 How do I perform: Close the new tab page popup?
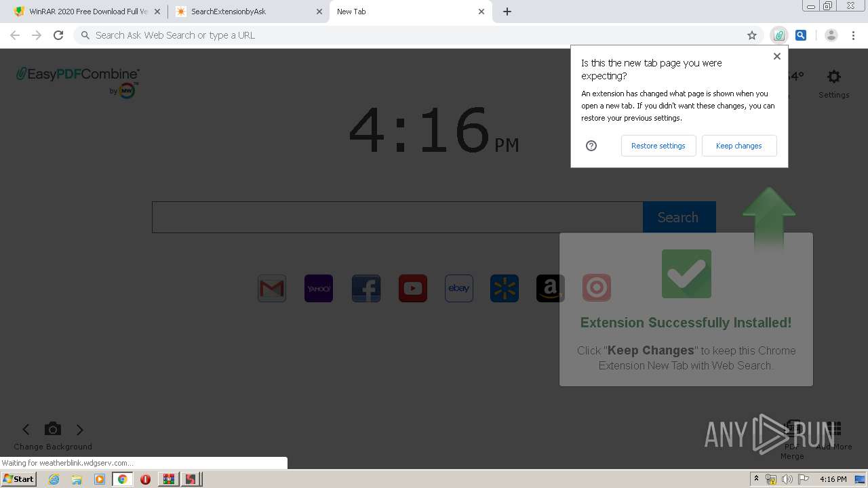tap(777, 56)
